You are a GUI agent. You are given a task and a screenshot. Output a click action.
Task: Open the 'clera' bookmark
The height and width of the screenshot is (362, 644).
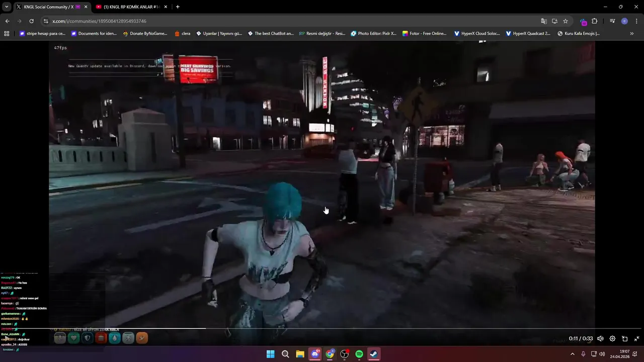pos(183,34)
